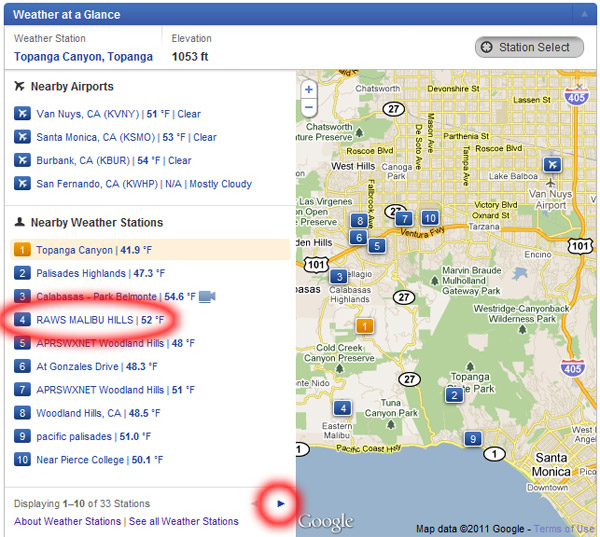Image resolution: width=600 pixels, height=537 pixels.
Task: Open San Fernando, CA (KWHP) airport link
Action: tap(144, 184)
